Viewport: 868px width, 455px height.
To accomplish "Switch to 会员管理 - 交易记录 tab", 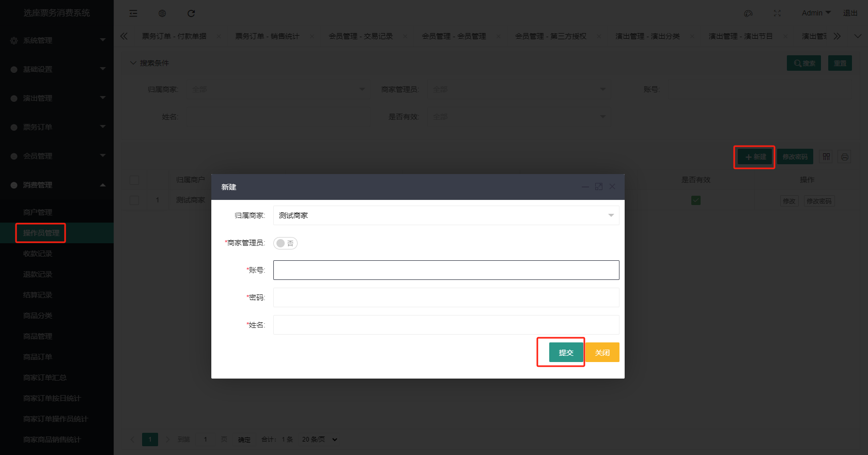I will (x=361, y=36).
